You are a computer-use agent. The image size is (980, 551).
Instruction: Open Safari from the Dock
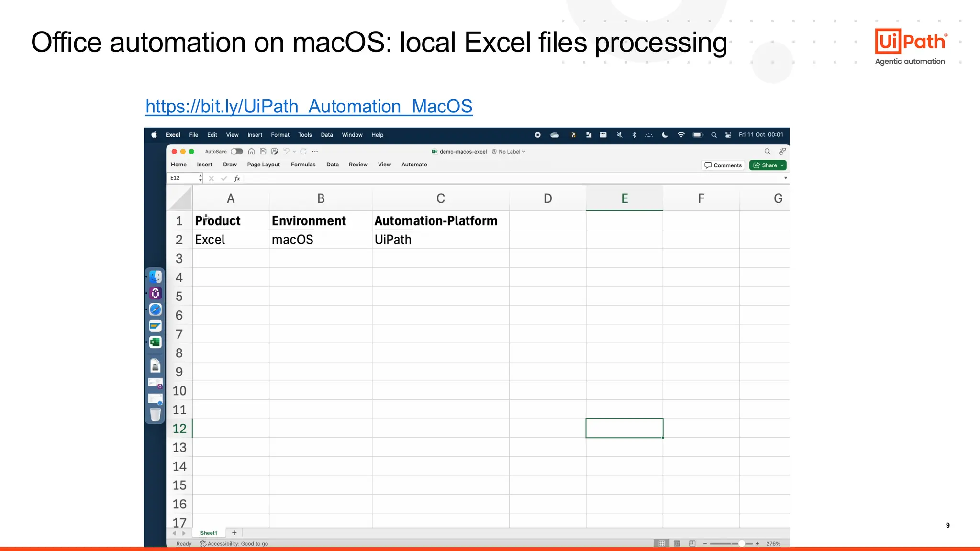155,310
